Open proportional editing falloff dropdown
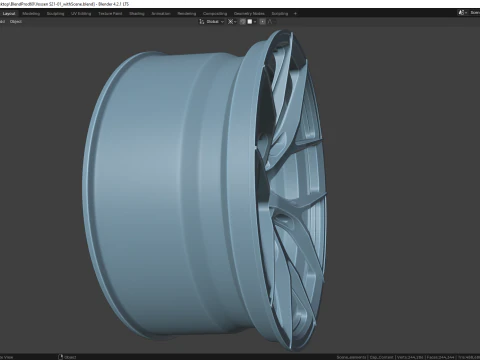This screenshot has width=480, height=360. click(271, 22)
